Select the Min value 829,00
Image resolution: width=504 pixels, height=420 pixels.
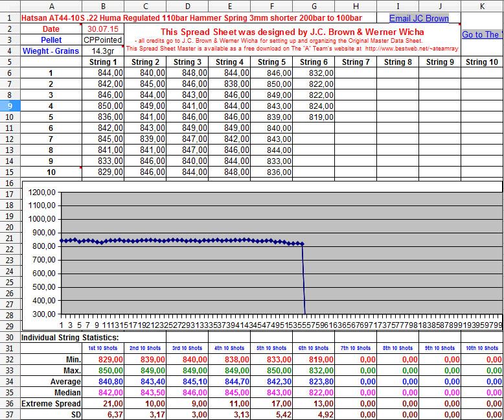tap(103, 359)
